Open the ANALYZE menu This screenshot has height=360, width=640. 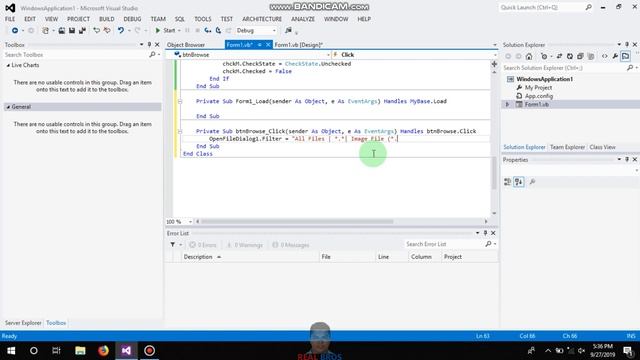coord(303,19)
